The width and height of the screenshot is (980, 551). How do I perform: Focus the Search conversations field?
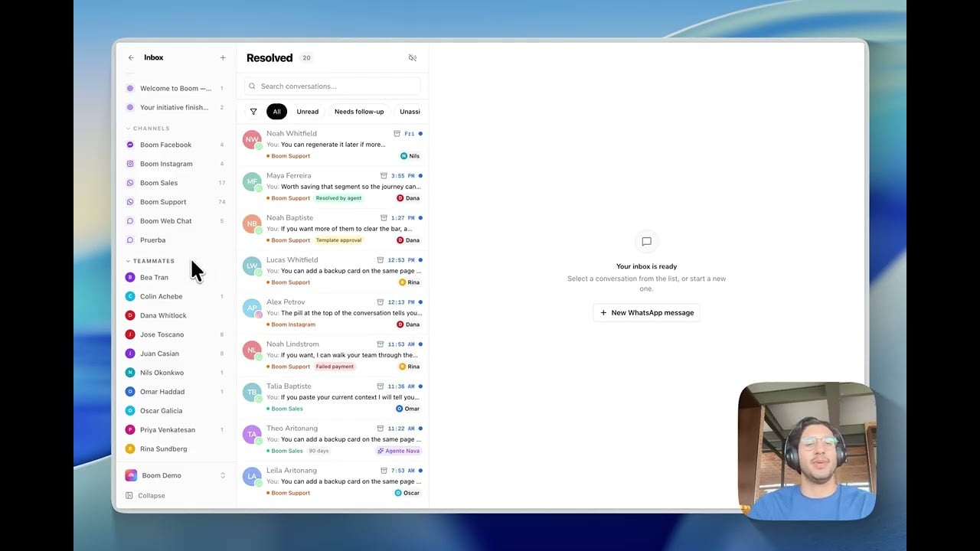tap(332, 86)
